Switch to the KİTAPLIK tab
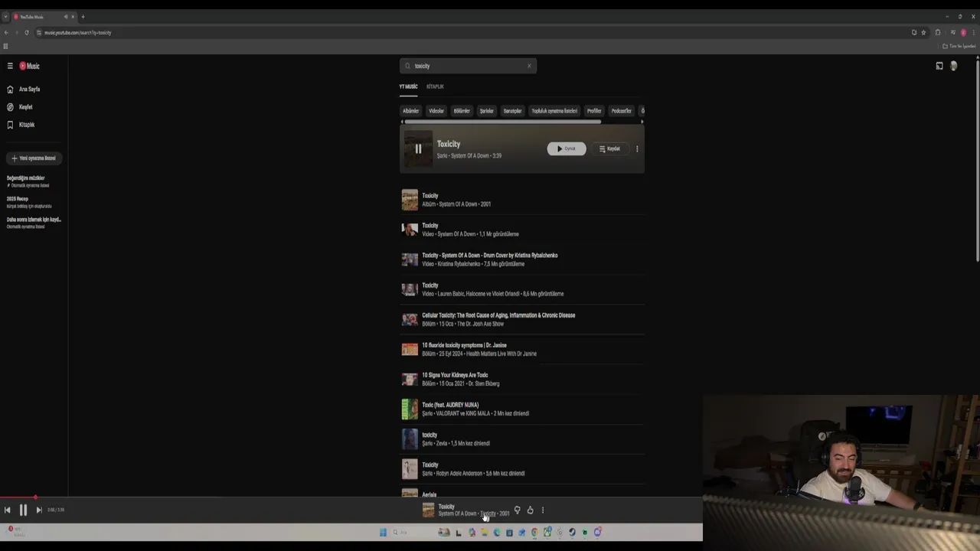The height and width of the screenshot is (551, 980). point(435,86)
